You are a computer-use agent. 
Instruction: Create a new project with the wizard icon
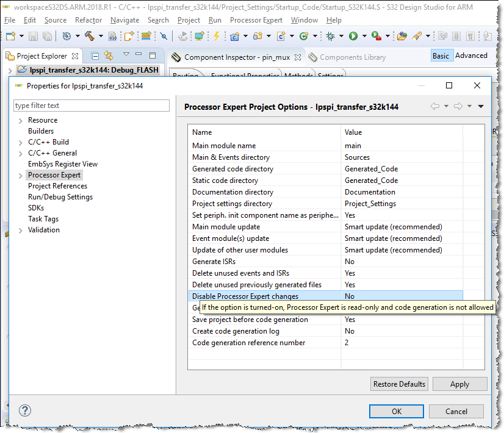pos(9,37)
